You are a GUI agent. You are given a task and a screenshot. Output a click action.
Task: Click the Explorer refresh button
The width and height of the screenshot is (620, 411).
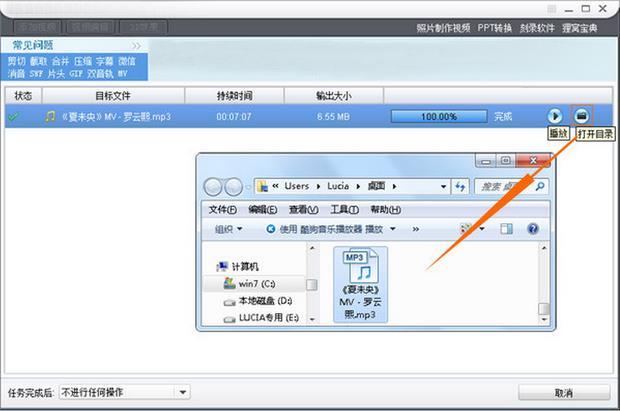coord(460,186)
